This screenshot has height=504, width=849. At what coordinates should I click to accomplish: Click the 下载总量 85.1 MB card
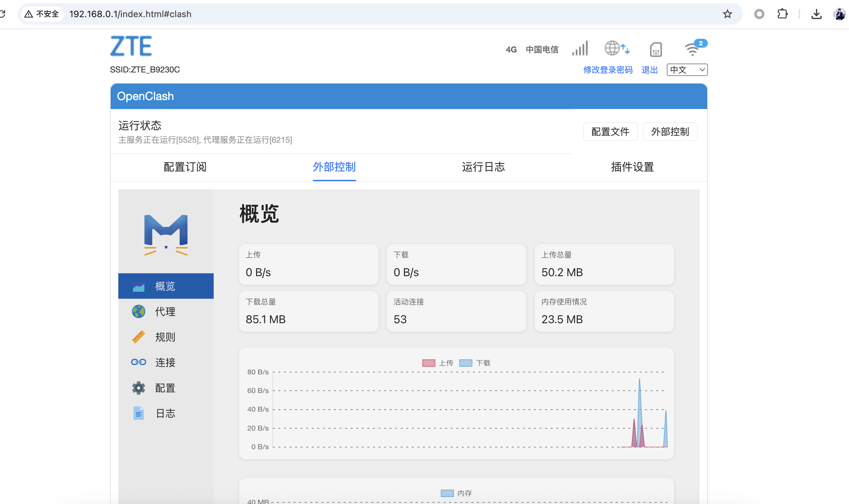308,311
